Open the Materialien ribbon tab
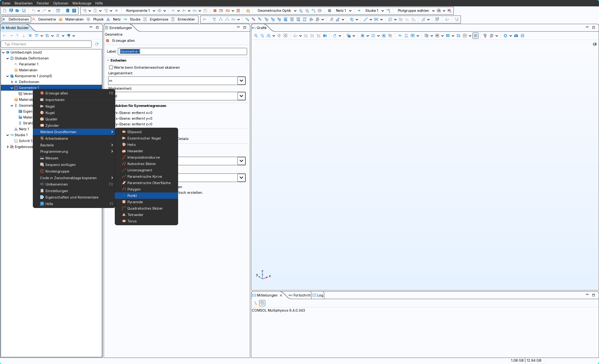The height and width of the screenshot is (364, 599). (74, 19)
